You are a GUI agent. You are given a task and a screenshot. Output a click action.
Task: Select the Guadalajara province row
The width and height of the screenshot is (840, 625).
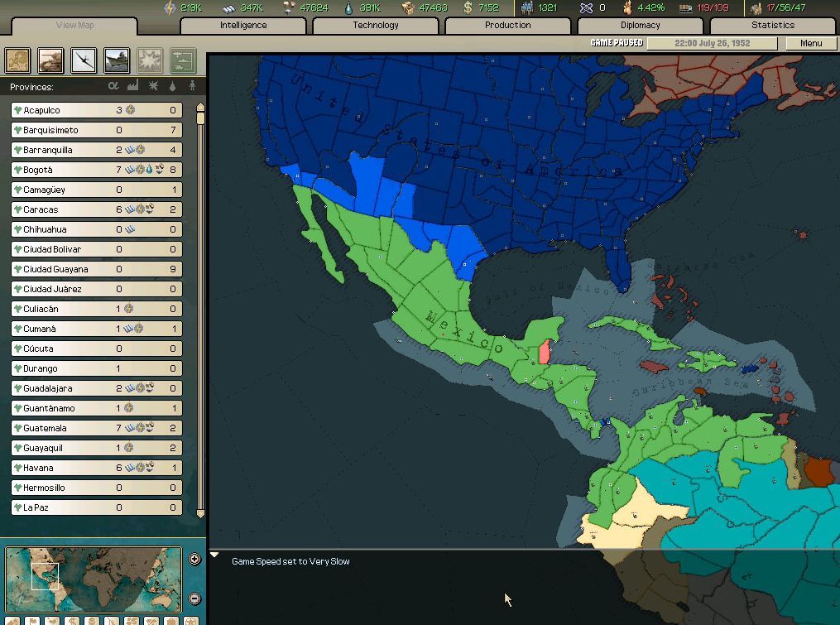click(97, 387)
